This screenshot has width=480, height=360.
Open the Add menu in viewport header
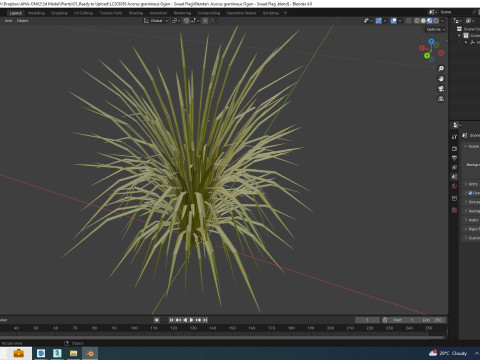(x=8, y=21)
